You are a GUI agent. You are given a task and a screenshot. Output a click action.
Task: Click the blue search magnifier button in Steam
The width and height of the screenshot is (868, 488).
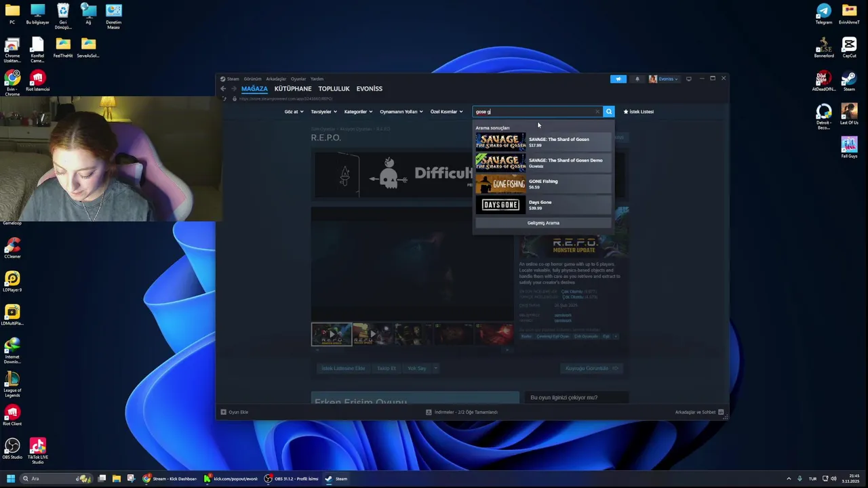(609, 112)
